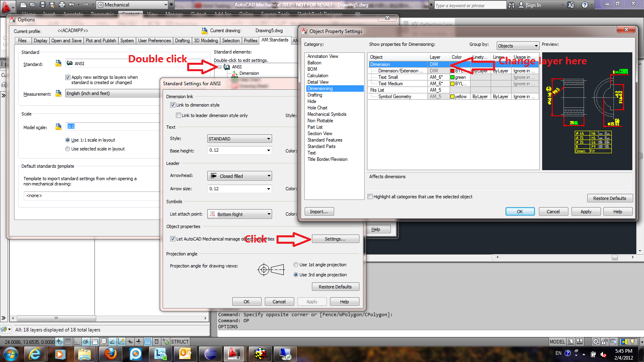Click the Undo arrow icon in Quick Access toolbar
Image resolution: width=644 pixels, height=362 pixels.
[72, 5]
